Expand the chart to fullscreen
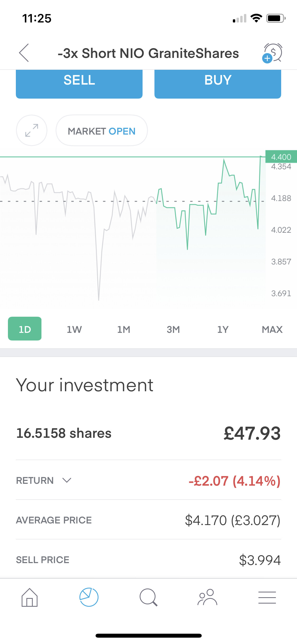This screenshot has height=644, width=297. pos(32,130)
